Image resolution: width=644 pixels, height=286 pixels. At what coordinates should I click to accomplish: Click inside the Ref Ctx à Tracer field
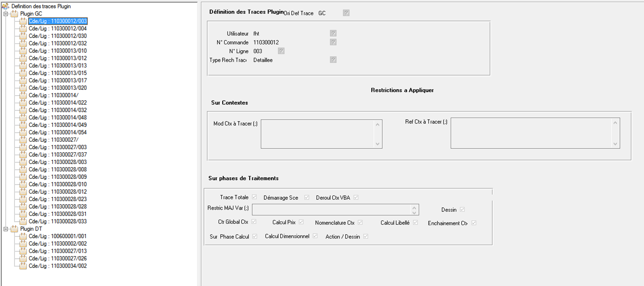coord(532,133)
